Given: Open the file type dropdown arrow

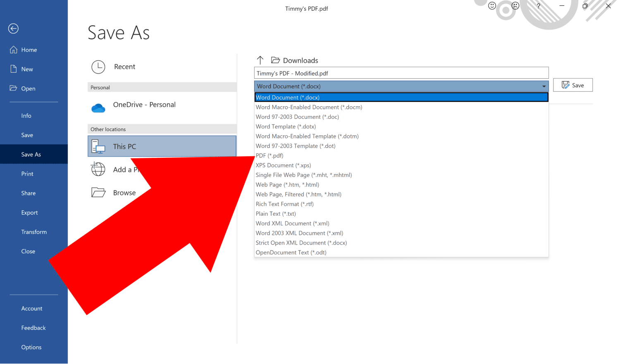Looking at the screenshot, I should click(544, 86).
